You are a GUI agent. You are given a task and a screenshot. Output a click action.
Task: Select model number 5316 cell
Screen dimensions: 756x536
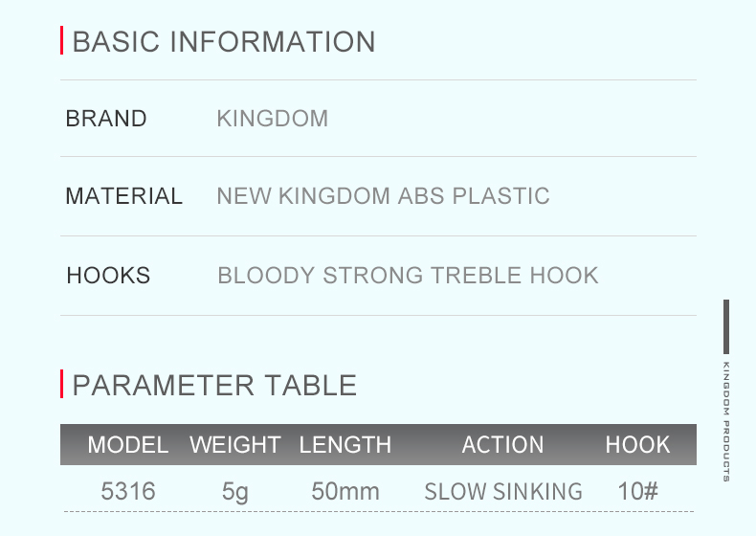point(128,491)
